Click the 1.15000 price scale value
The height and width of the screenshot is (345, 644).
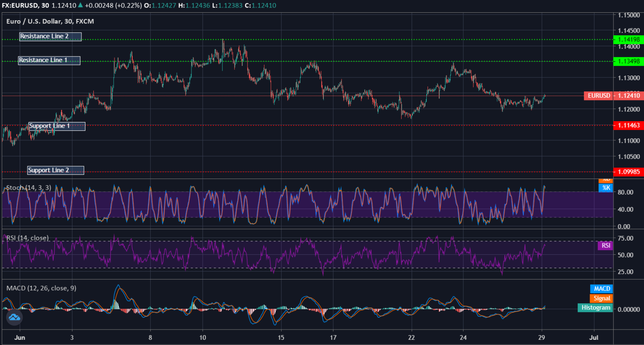click(629, 15)
